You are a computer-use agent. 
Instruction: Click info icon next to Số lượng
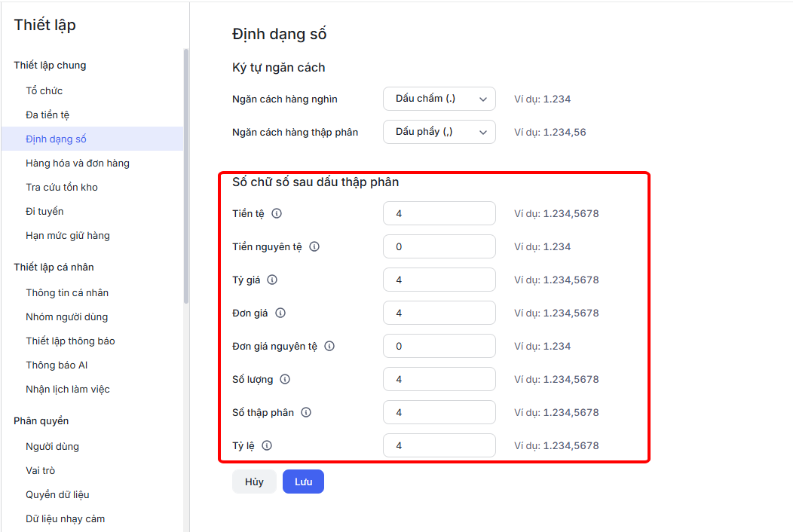pyautogui.click(x=285, y=379)
